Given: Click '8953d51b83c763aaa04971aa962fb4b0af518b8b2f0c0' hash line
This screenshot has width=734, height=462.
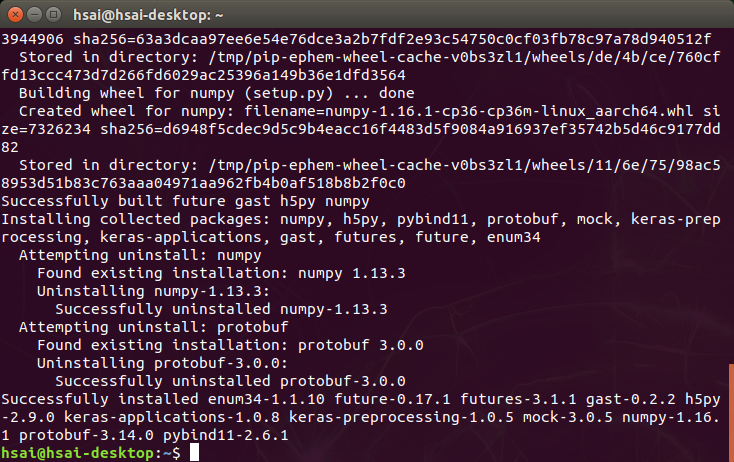Looking at the screenshot, I should coord(203,183).
